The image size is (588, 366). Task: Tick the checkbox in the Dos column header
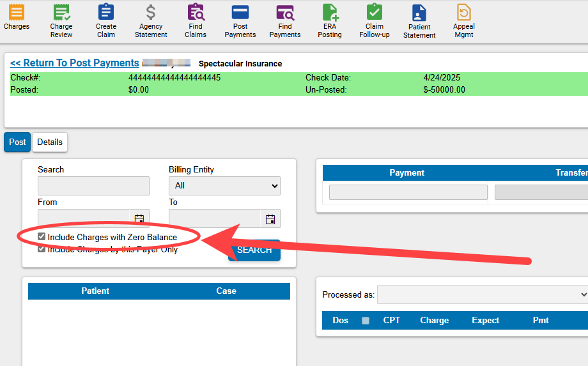click(366, 321)
